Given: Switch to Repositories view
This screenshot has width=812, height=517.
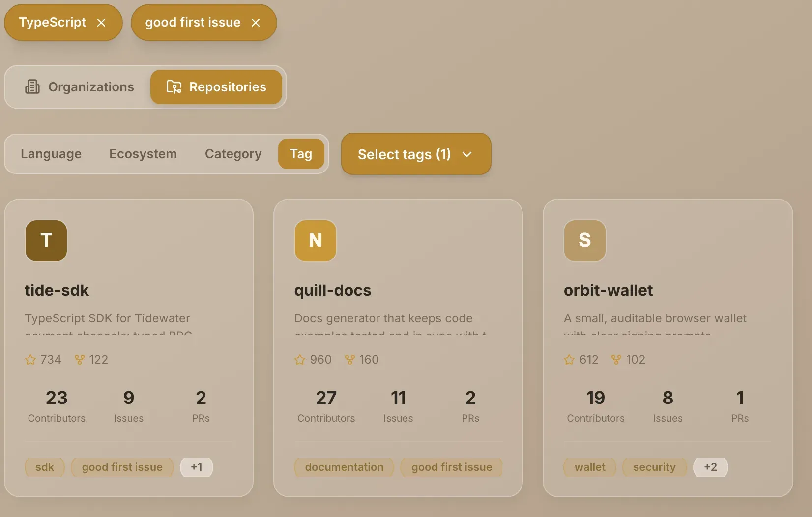Looking at the screenshot, I should 216,87.
